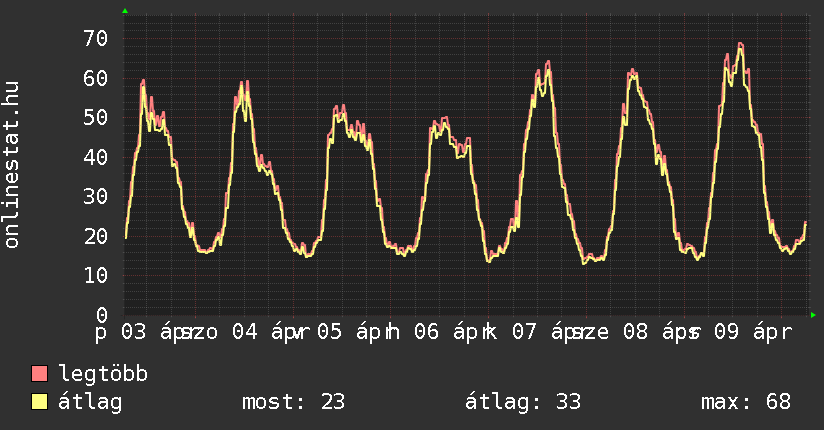Click the yellow átlag legend swatch
This screenshot has width=824, height=430.
40,402
